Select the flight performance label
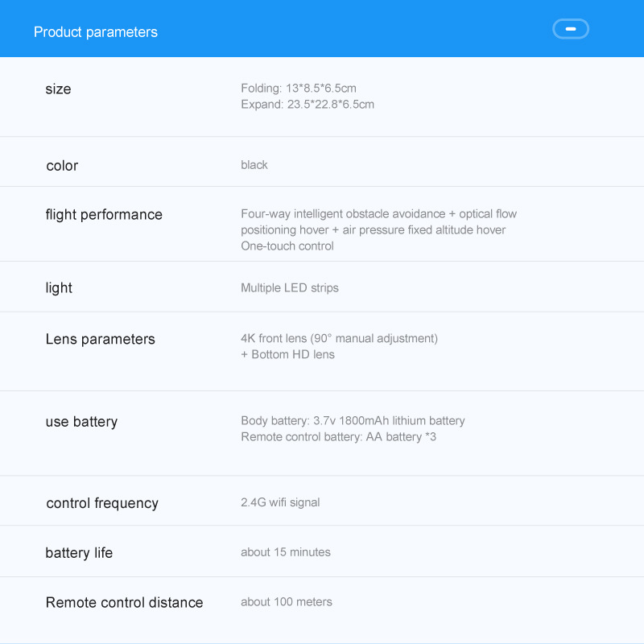Image resolution: width=644 pixels, height=644 pixels. tap(104, 215)
